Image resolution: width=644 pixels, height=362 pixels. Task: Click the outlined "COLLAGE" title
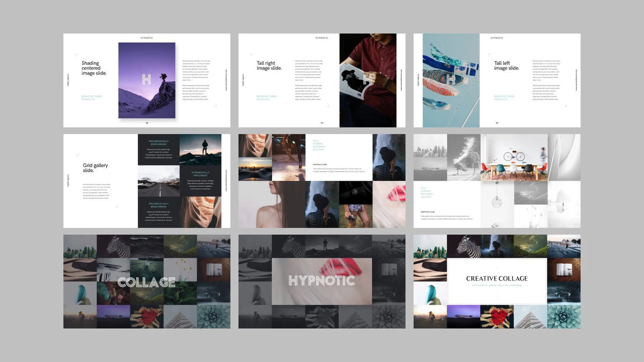tap(147, 282)
